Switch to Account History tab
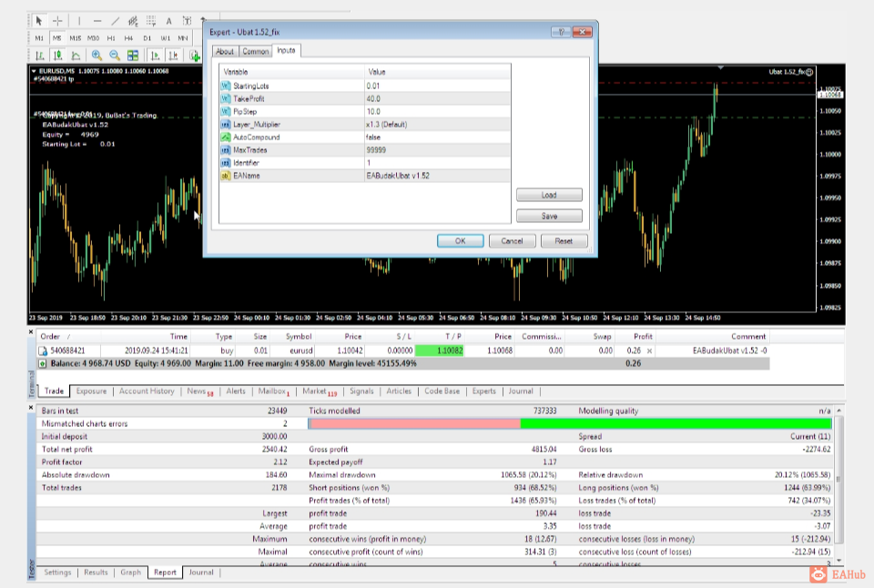This screenshot has width=874, height=588. [x=147, y=391]
